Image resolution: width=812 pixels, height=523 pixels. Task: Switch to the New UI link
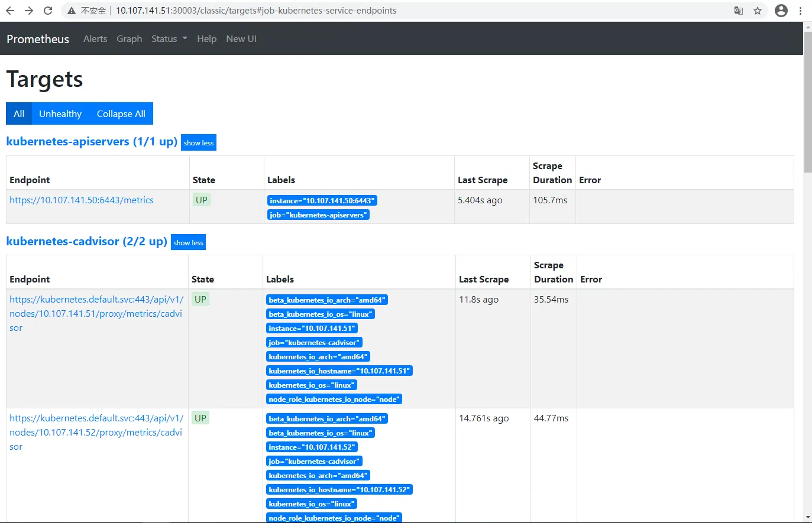pos(241,39)
